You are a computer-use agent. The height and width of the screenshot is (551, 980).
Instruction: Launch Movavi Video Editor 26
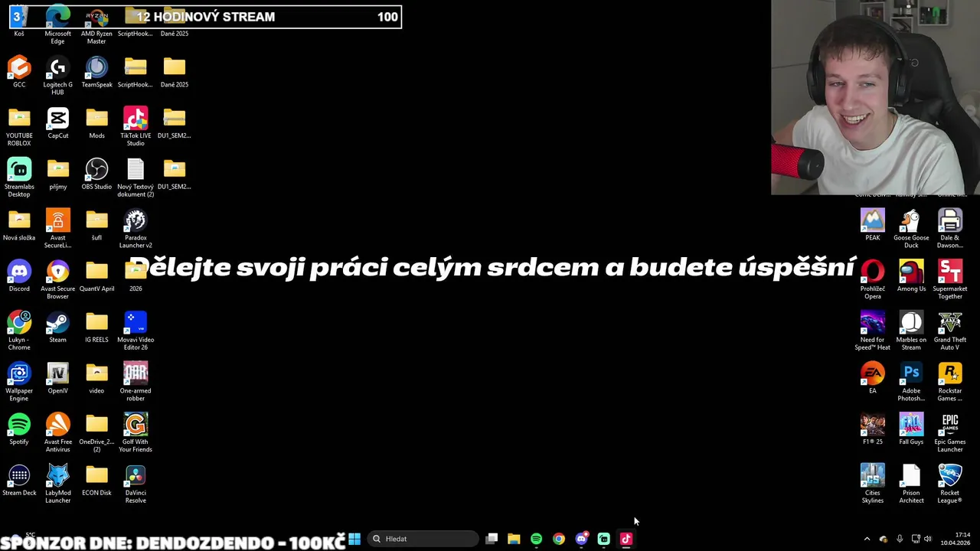pos(136,331)
